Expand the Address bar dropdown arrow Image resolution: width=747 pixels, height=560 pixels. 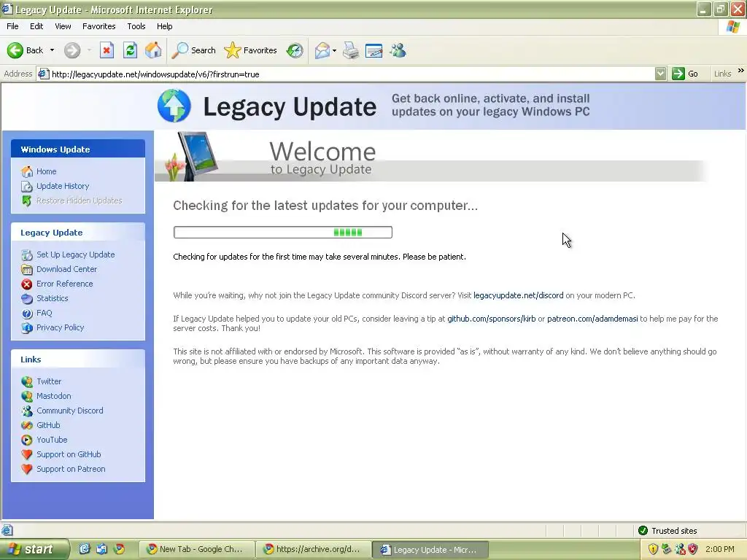pos(660,74)
